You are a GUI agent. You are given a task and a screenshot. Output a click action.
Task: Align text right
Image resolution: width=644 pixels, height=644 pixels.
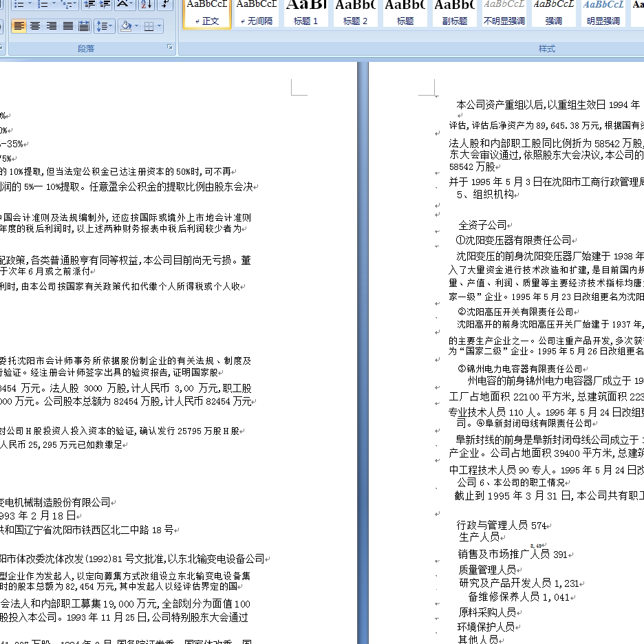click(52, 26)
